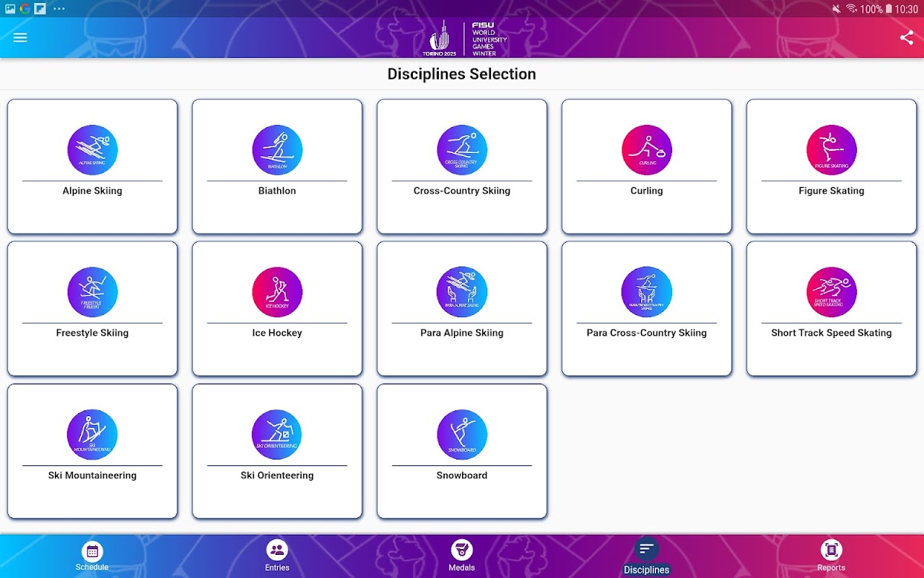Screen dimensions: 924x578
Task: Select the Ski Orienteering pictogram icon
Action: (x=277, y=435)
